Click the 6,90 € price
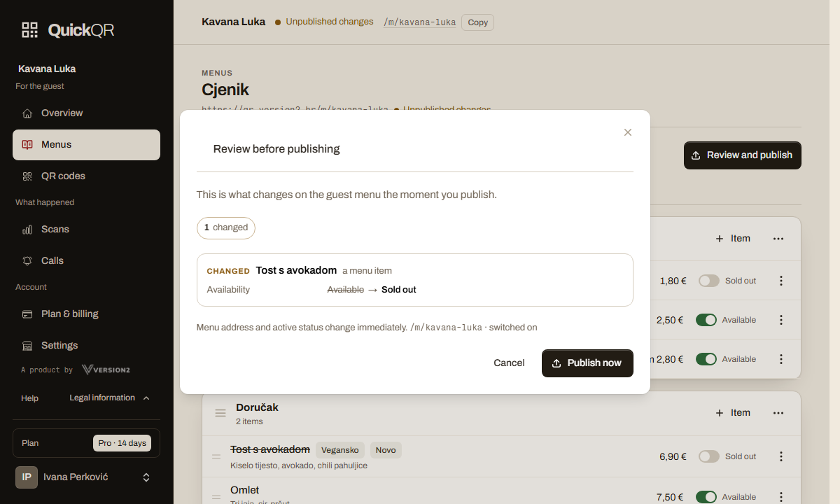This screenshot has width=840, height=504. [x=673, y=456]
